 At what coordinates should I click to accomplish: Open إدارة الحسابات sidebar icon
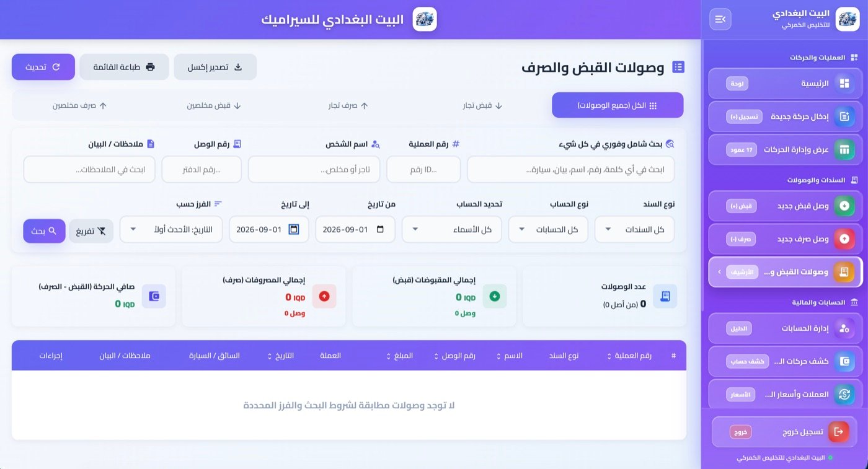(x=844, y=328)
